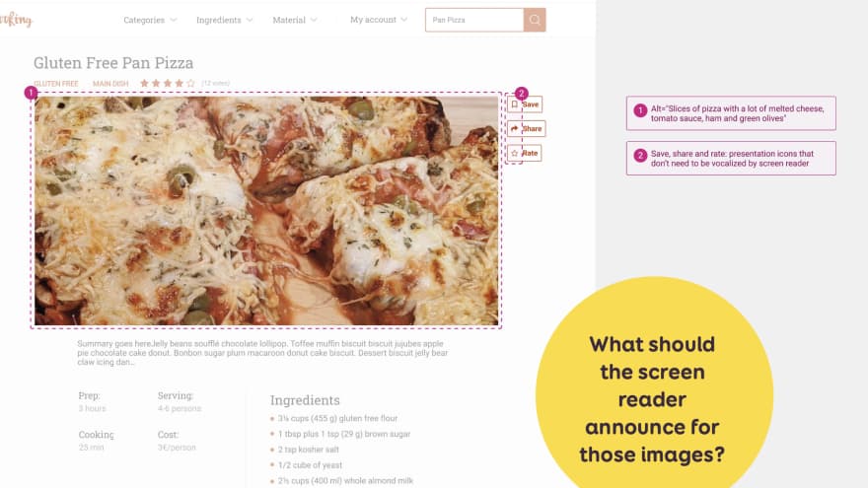Select the fifth empty rating star
This screenshot has width=868, height=488.
tap(191, 83)
